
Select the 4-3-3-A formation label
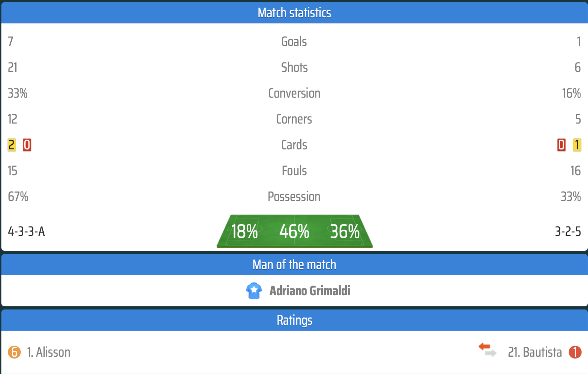pyautogui.click(x=26, y=232)
